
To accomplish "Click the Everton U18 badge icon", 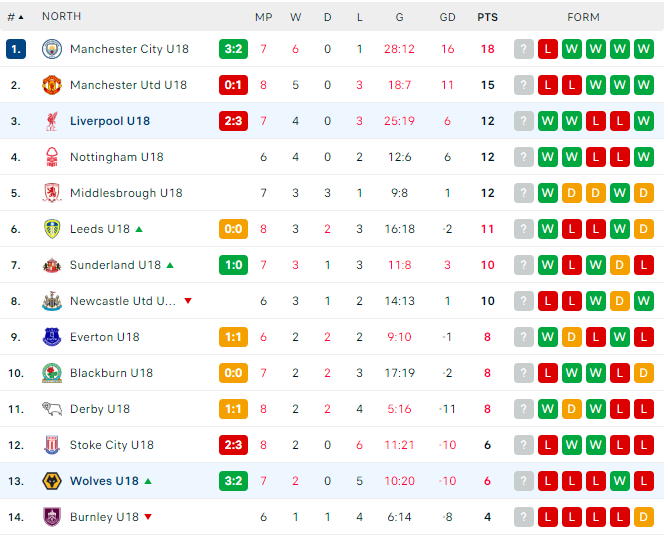I will 52,337.
